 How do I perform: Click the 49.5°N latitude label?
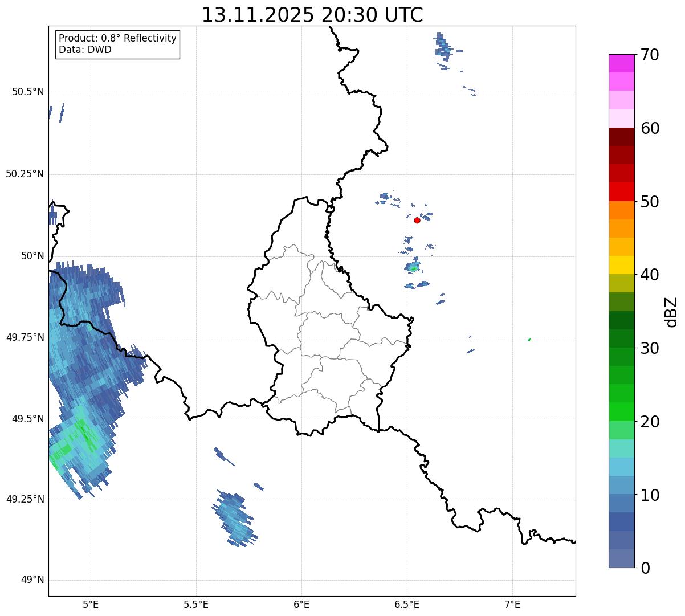28,419
